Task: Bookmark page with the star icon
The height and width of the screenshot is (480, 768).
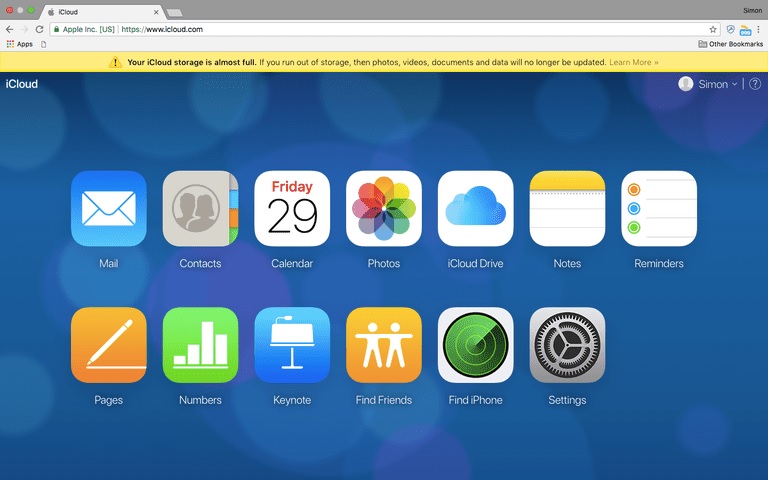Action: coord(713,29)
